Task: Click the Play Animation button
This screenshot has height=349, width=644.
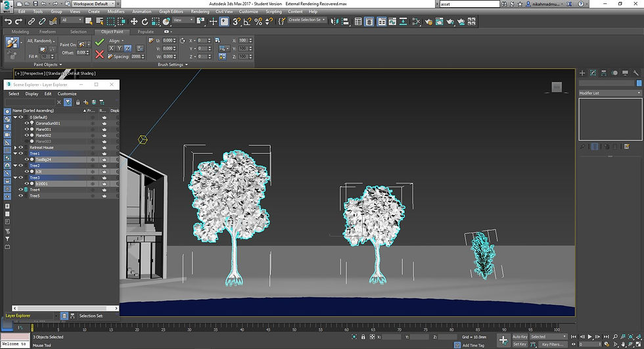Action: tap(590, 337)
